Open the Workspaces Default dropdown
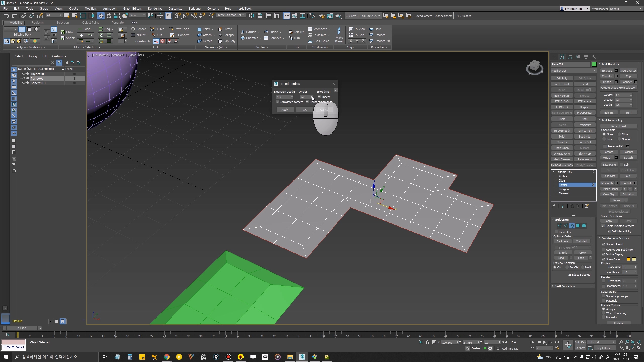Screen dimensions: 644x362 click(625, 9)
